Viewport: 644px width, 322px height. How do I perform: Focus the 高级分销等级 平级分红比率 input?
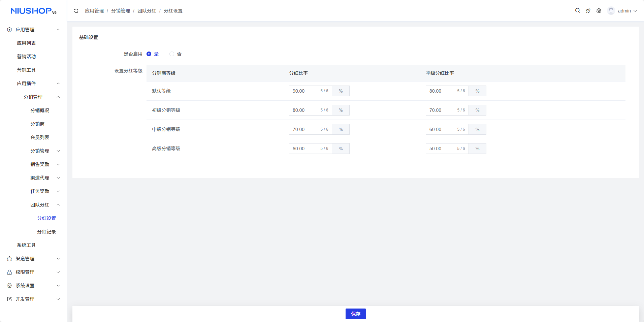coord(447,149)
